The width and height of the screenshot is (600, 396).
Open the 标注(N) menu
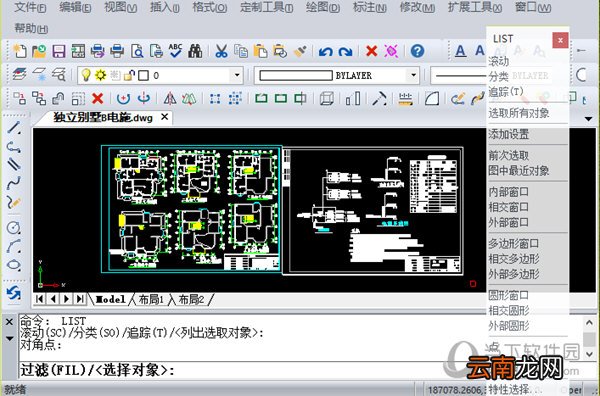tap(370, 7)
